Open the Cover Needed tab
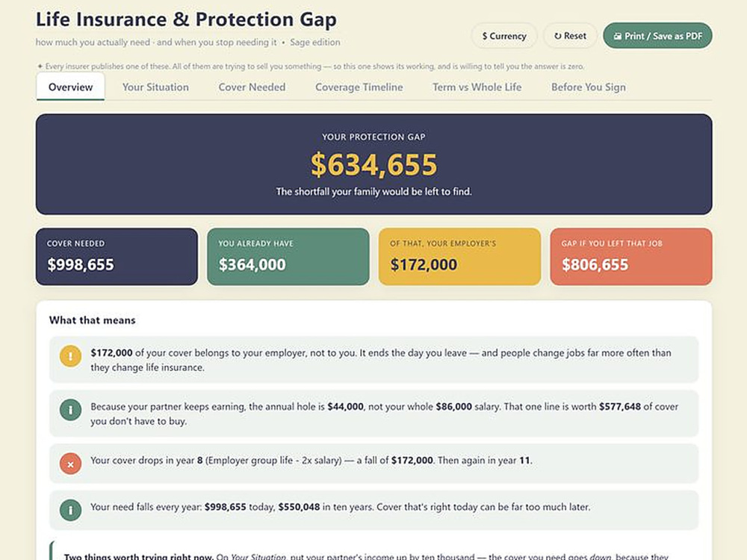This screenshot has height=560, width=747. (x=252, y=87)
